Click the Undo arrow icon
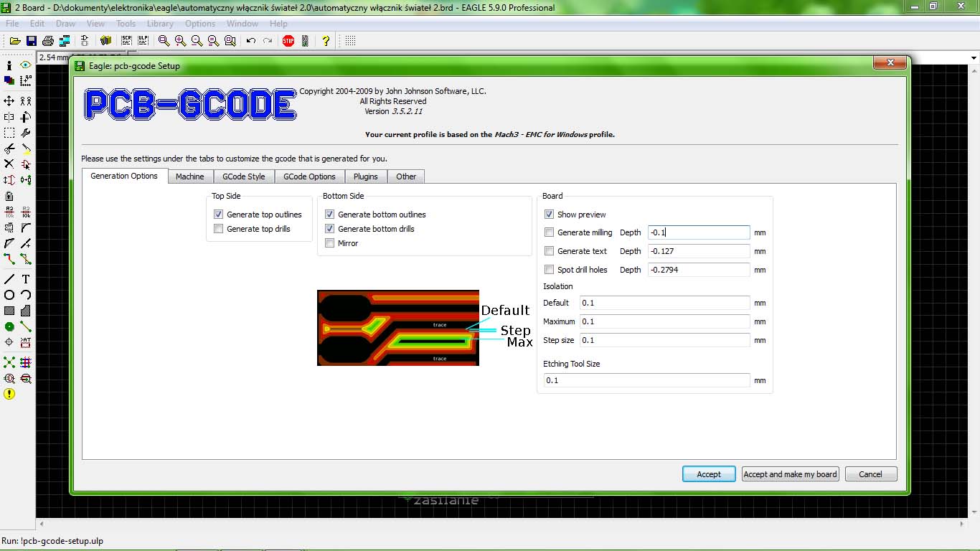 click(x=251, y=41)
